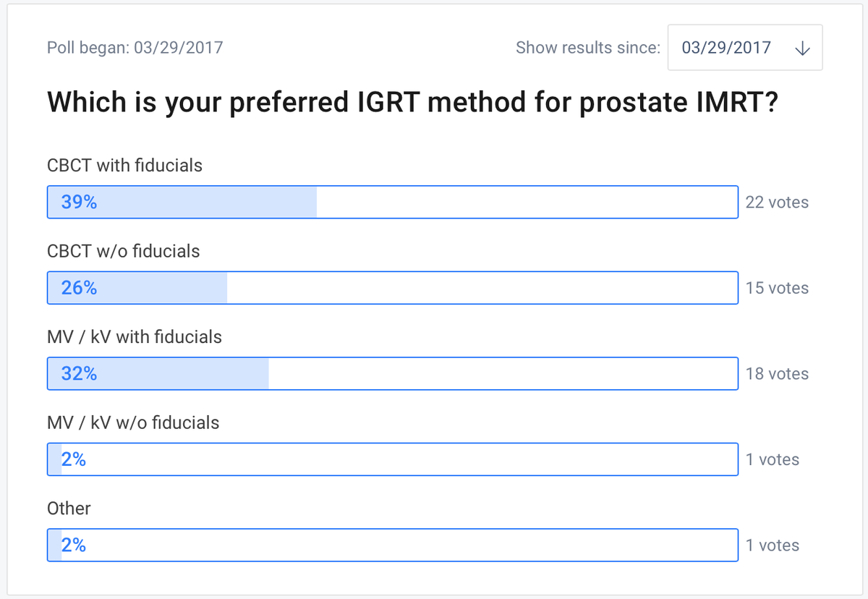
Task: Click the CBCT with fiducials option label
Action: tap(124, 166)
